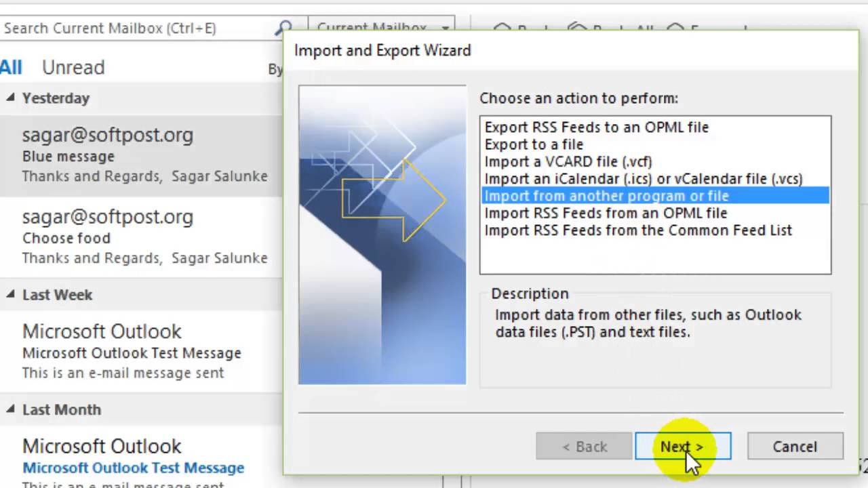Image resolution: width=868 pixels, height=488 pixels.
Task: Open the Choose food email
Action: point(141,237)
